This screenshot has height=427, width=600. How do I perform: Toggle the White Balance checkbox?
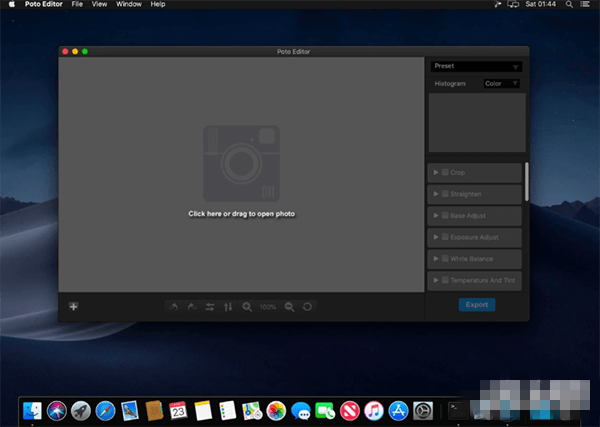445,260
